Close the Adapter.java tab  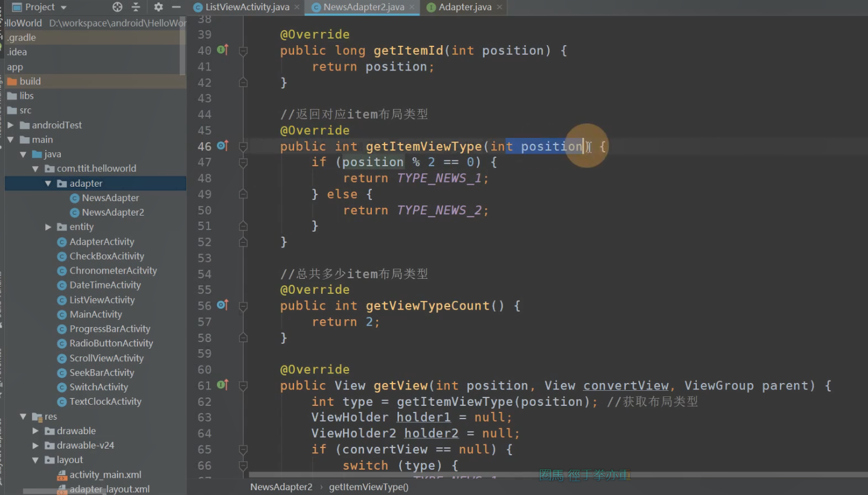pyautogui.click(x=498, y=8)
